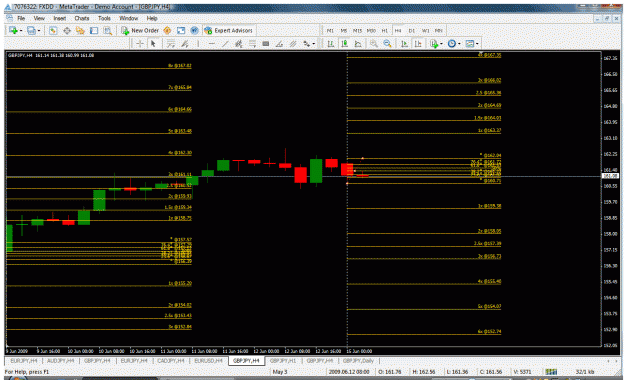
Task: Open the Help menu
Action: tap(152, 18)
